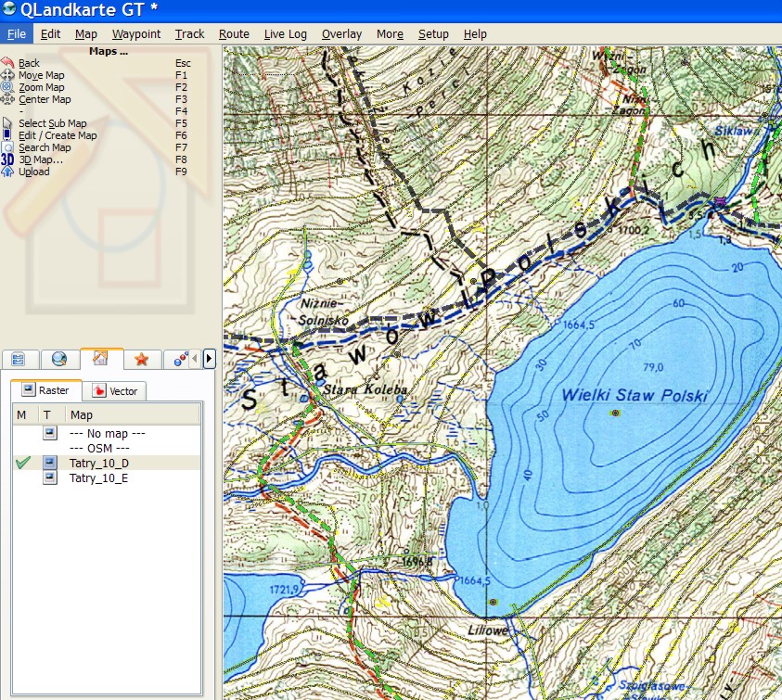Toggle the checkmark for Tatry_10_D map
The height and width of the screenshot is (700, 782).
click(x=23, y=463)
